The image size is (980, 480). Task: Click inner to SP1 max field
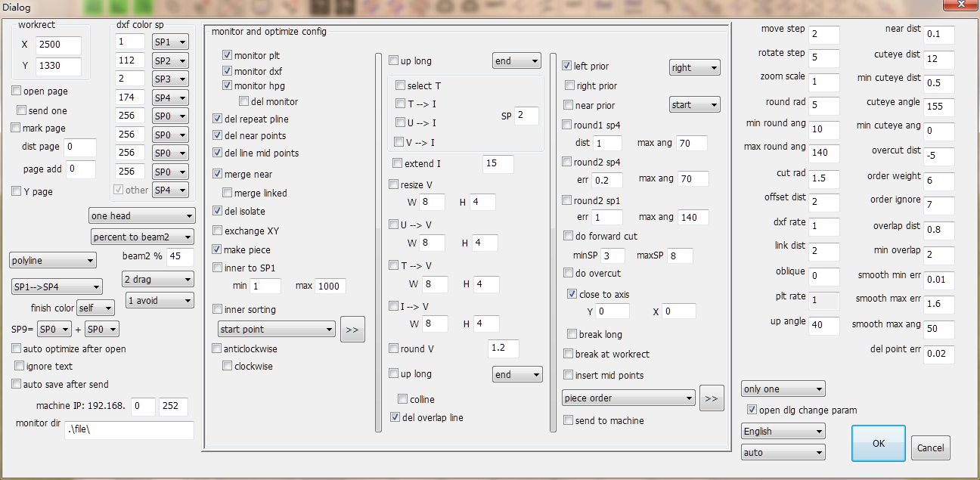tap(331, 286)
